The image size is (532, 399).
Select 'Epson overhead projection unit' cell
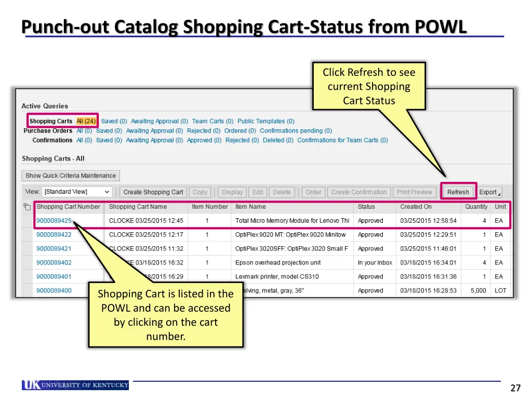coord(292,262)
